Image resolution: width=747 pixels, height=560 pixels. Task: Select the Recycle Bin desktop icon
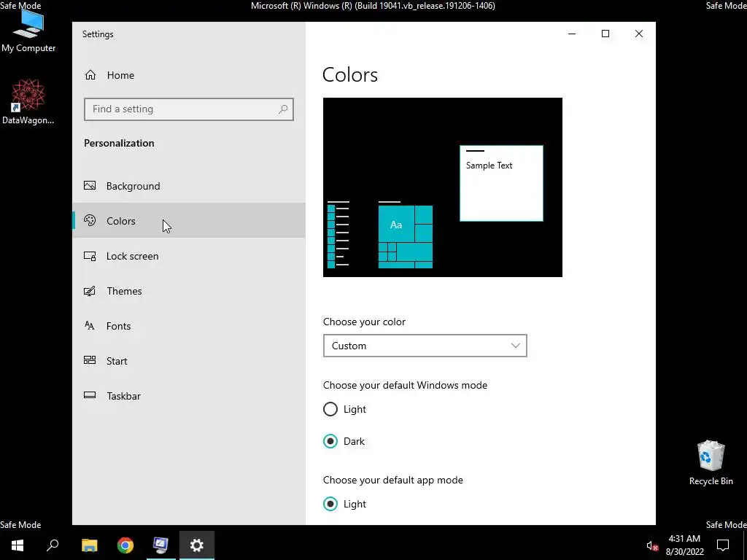[711, 463]
